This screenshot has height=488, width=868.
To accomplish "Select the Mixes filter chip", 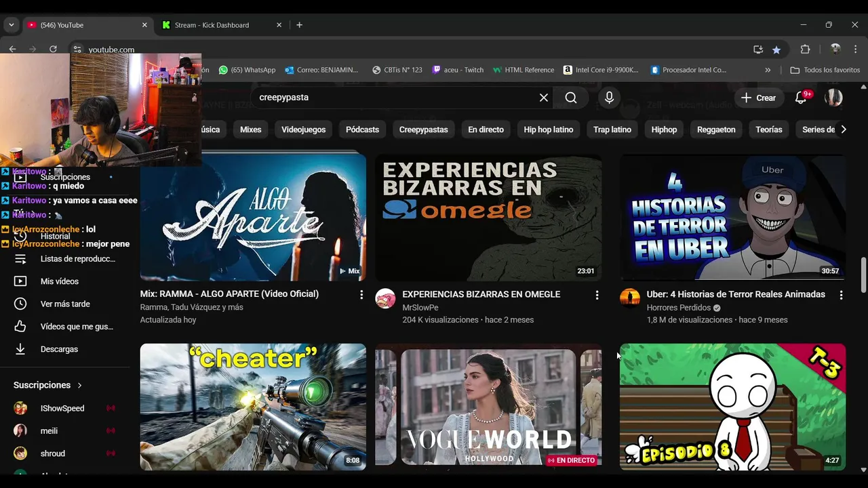I will [x=250, y=129].
